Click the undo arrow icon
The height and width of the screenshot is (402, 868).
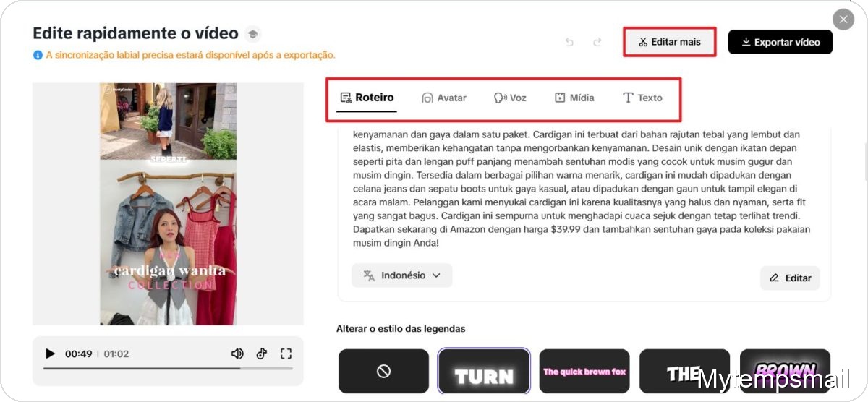(569, 43)
